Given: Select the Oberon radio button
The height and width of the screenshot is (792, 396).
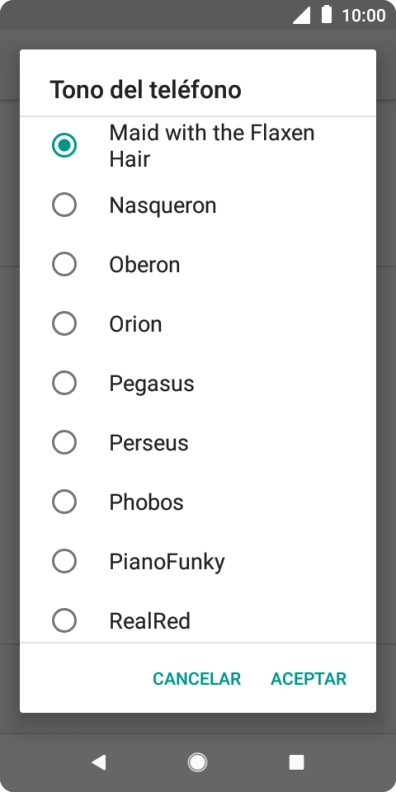Looking at the screenshot, I should click(64, 264).
